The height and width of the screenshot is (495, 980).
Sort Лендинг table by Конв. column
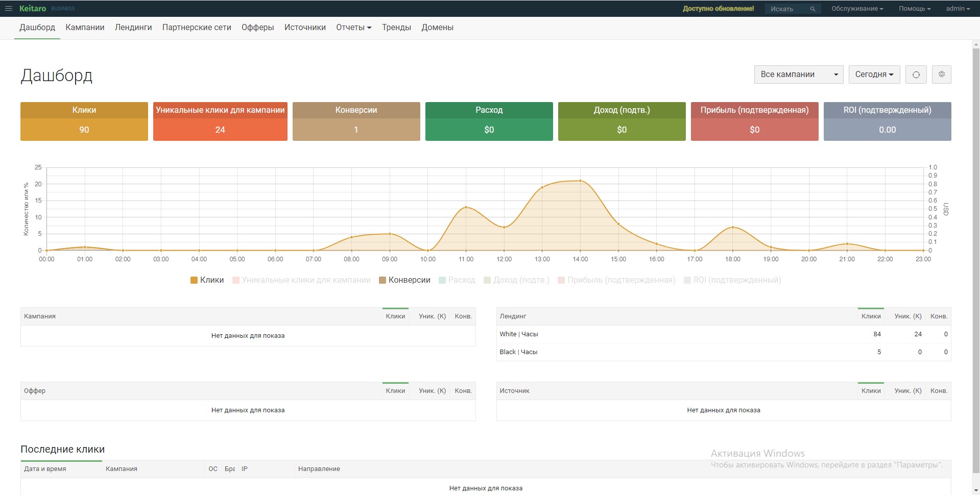pos(939,316)
